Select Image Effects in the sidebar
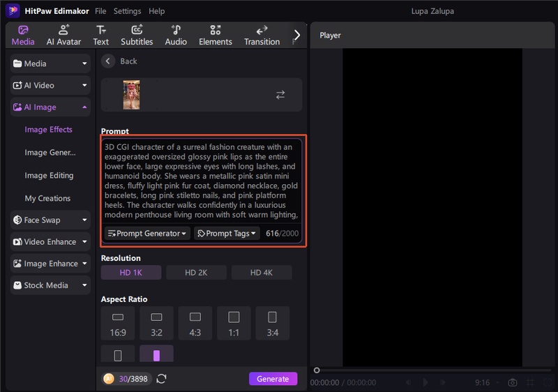This screenshot has height=392, width=558. [48, 130]
